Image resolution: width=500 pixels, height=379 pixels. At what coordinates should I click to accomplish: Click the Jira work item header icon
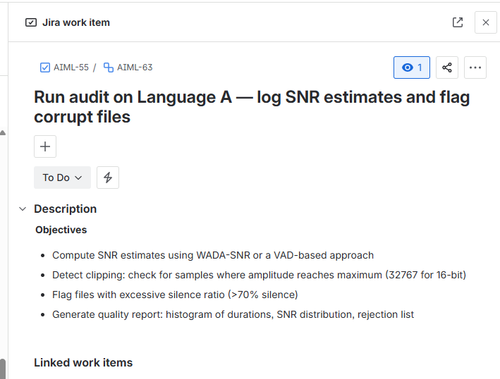(x=31, y=22)
